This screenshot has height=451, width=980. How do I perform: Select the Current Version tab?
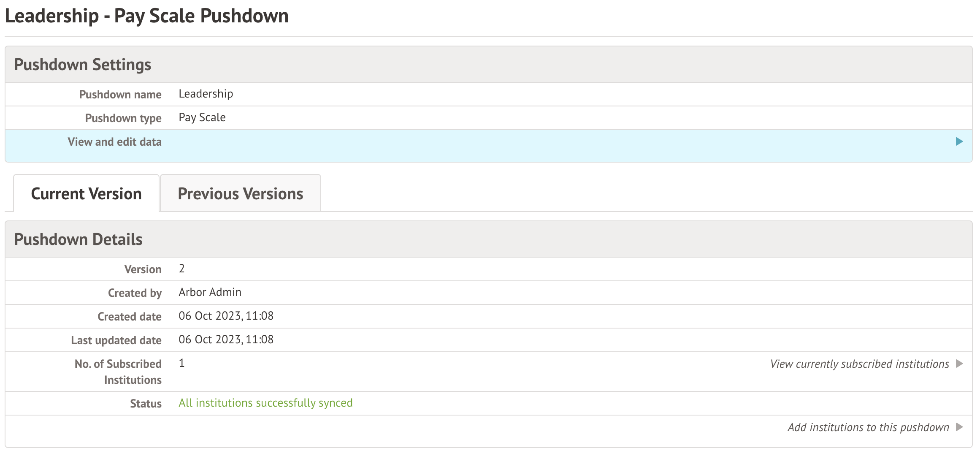[86, 194]
